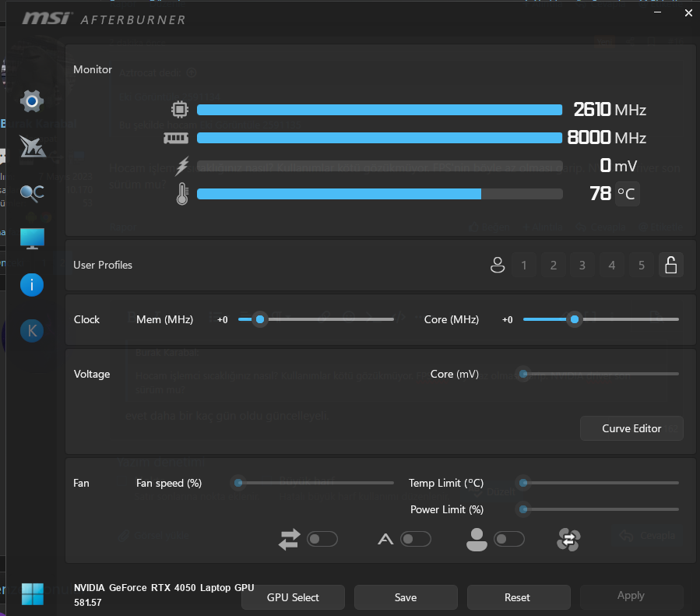Click the user profile person icon
The height and width of the screenshot is (616, 700).
[x=498, y=265]
